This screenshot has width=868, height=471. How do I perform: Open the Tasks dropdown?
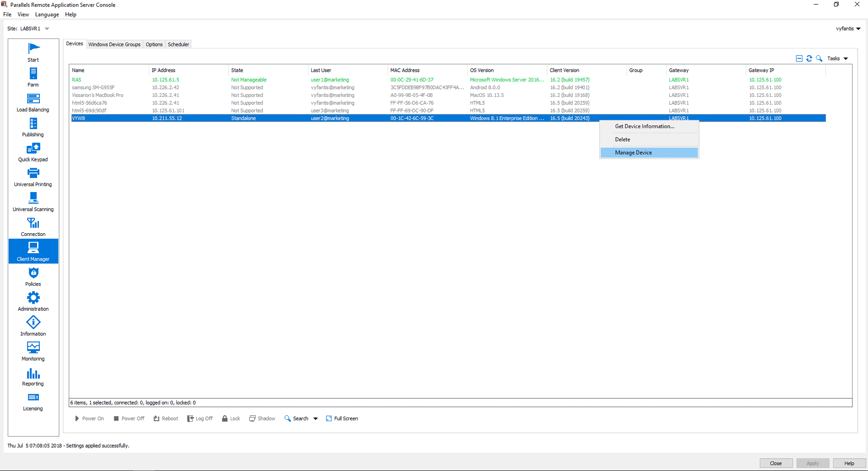pyautogui.click(x=838, y=59)
